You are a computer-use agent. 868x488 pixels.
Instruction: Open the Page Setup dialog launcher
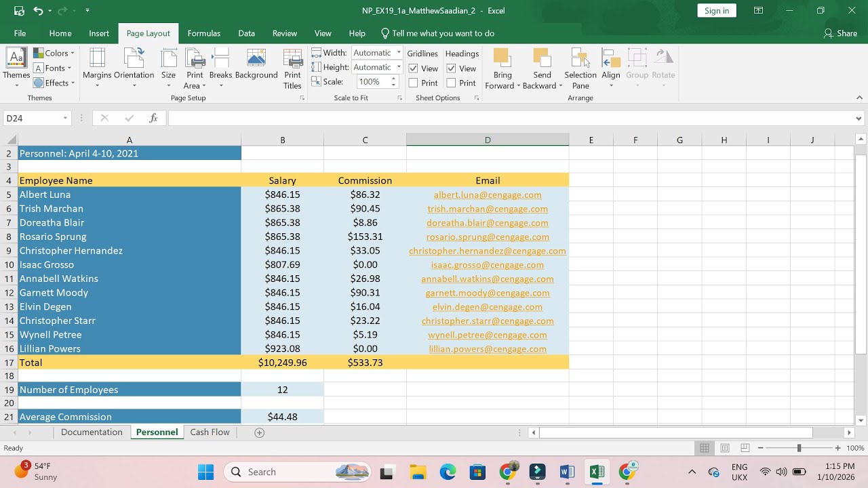click(302, 98)
